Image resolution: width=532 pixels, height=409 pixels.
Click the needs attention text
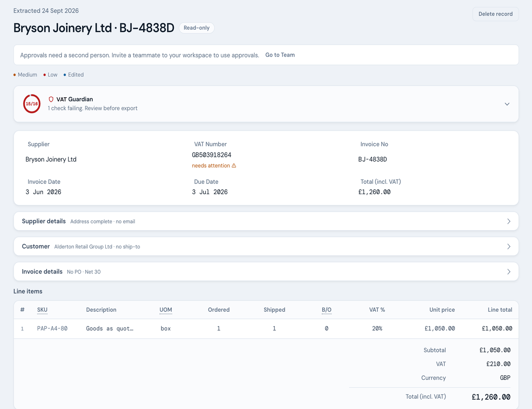[x=211, y=165]
